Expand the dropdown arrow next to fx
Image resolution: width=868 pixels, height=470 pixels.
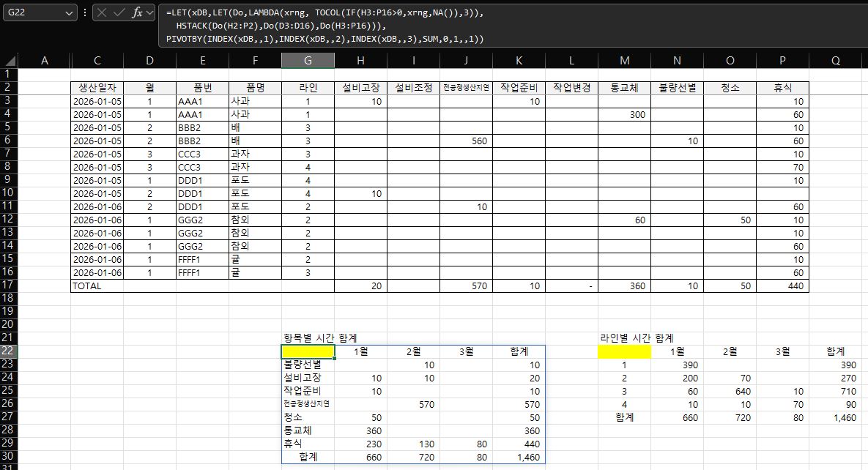click(150, 13)
